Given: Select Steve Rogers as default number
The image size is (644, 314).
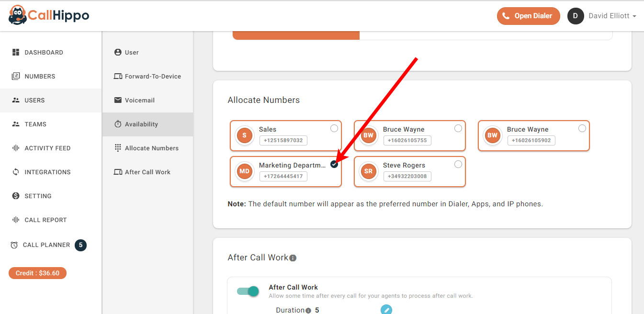Looking at the screenshot, I should pos(458,164).
